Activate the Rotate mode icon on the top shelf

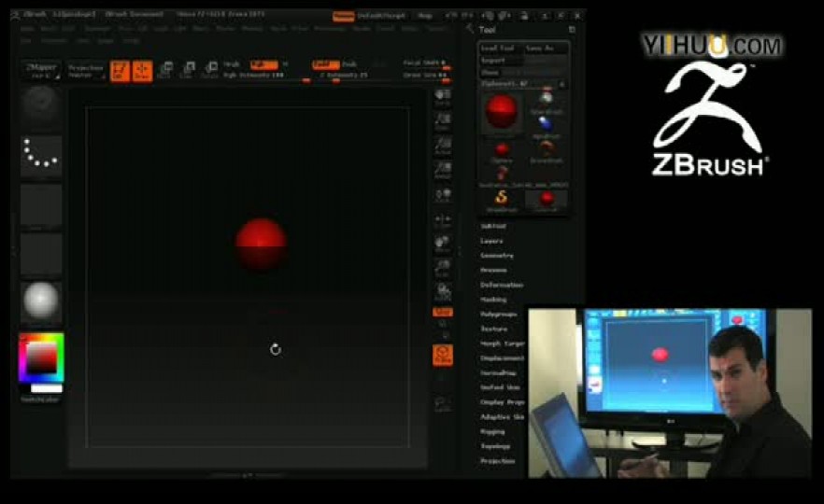pos(209,70)
